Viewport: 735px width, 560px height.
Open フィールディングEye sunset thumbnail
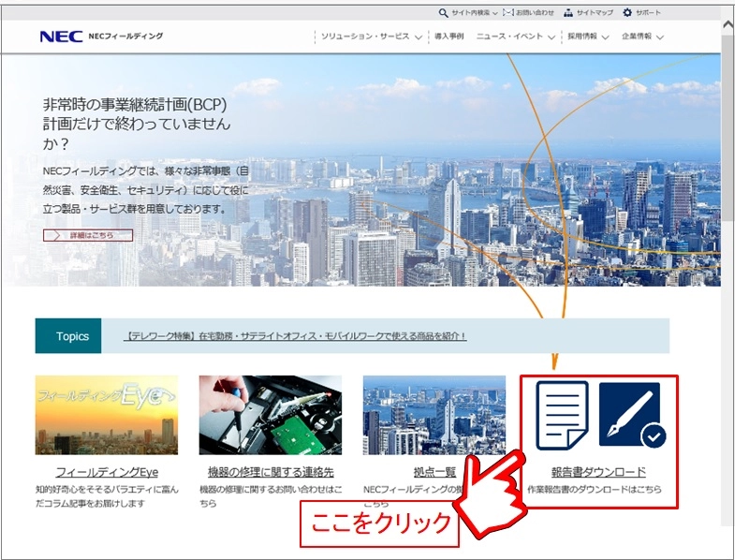pos(107,415)
